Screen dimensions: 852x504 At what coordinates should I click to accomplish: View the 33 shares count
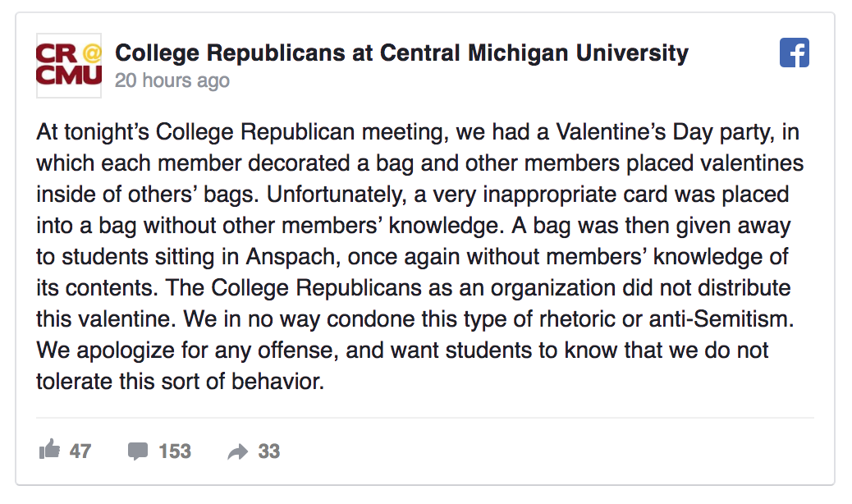[x=269, y=451]
